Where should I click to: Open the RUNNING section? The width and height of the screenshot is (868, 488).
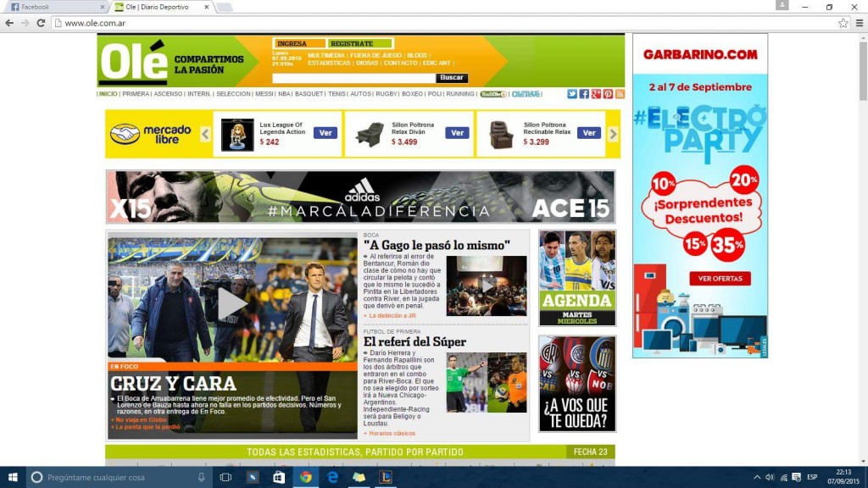tap(460, 94)
